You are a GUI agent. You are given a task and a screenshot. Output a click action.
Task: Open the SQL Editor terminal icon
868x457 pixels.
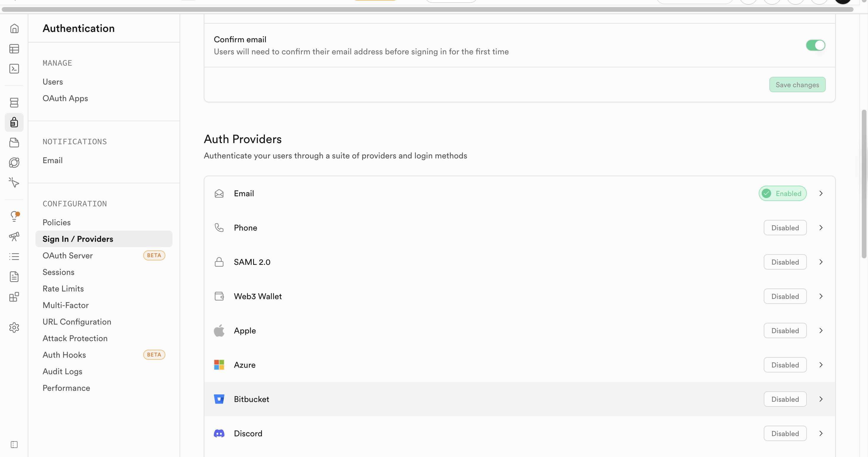pyautogui.click(x=14, y=69)
